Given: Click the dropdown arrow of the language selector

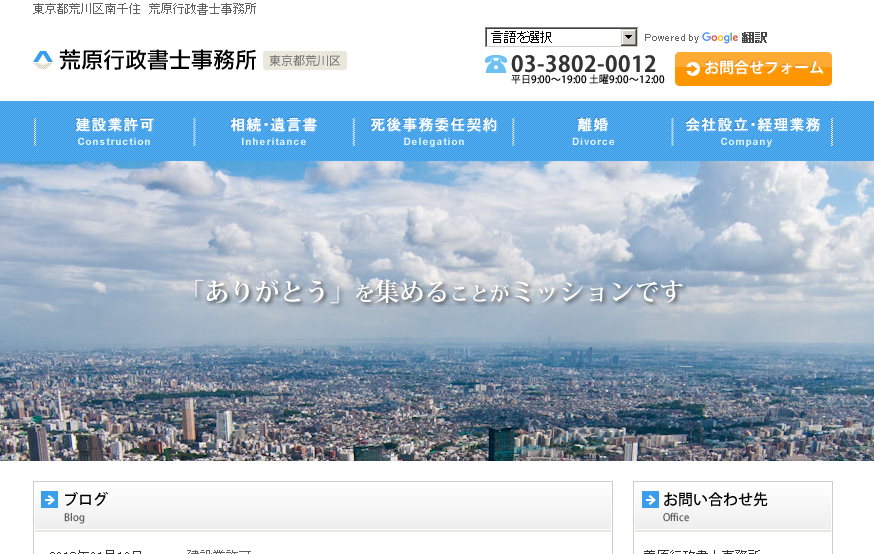Looking at the screenshot, I should pos(628,38).
